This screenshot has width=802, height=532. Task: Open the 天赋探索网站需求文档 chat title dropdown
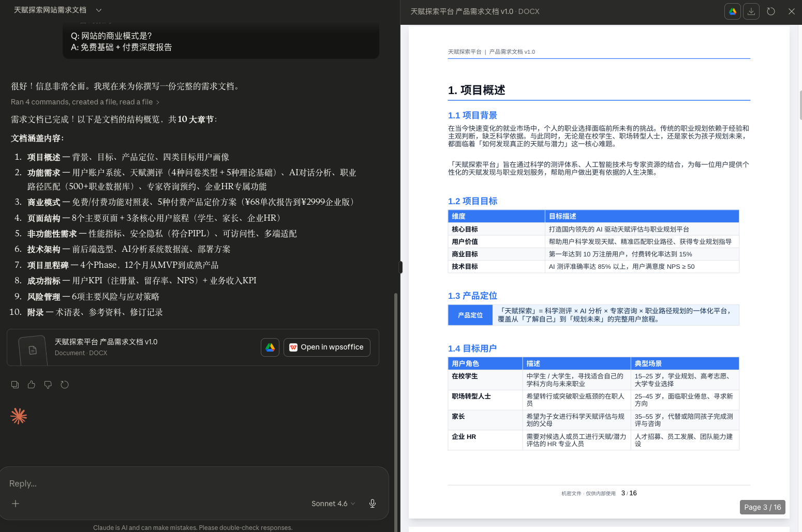point(57,10)
